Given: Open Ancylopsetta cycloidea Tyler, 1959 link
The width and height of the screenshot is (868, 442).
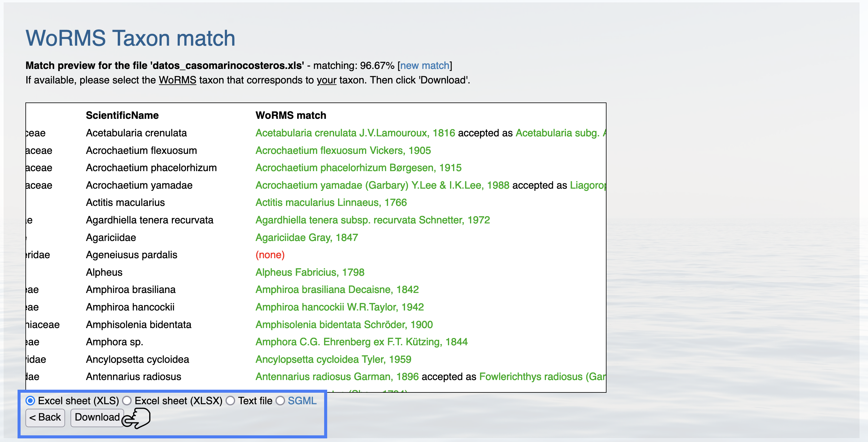Looking at the screenshot, I should (333, 359).
